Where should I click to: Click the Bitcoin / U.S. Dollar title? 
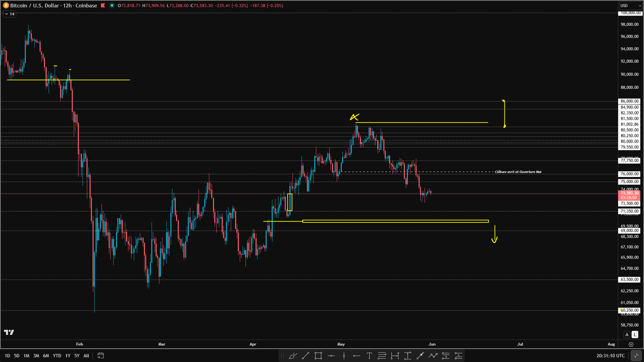(x=34, y=5)
